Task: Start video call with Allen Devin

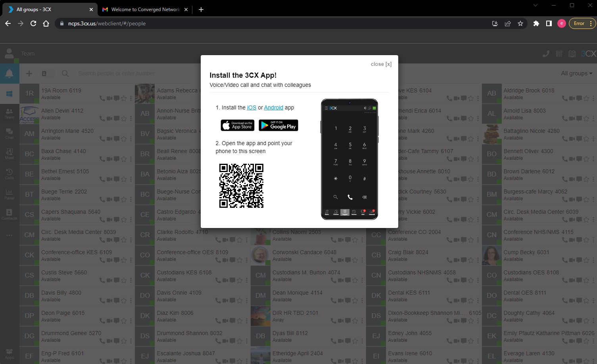Action: (x=109, y=119)
